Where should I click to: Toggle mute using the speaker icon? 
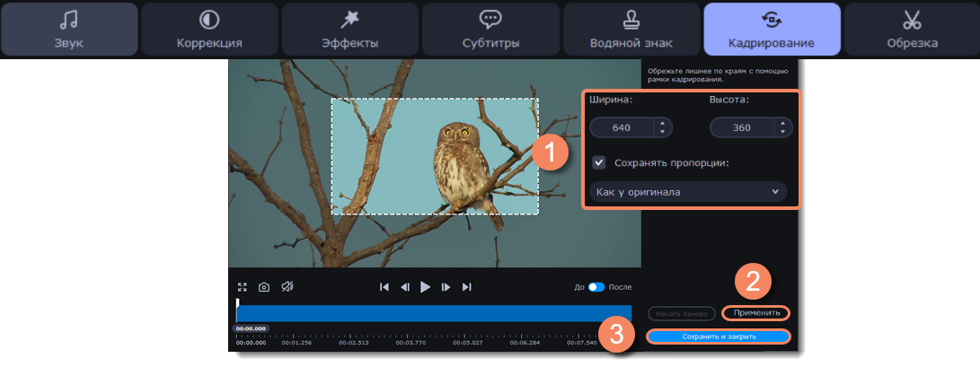[287, 287]
